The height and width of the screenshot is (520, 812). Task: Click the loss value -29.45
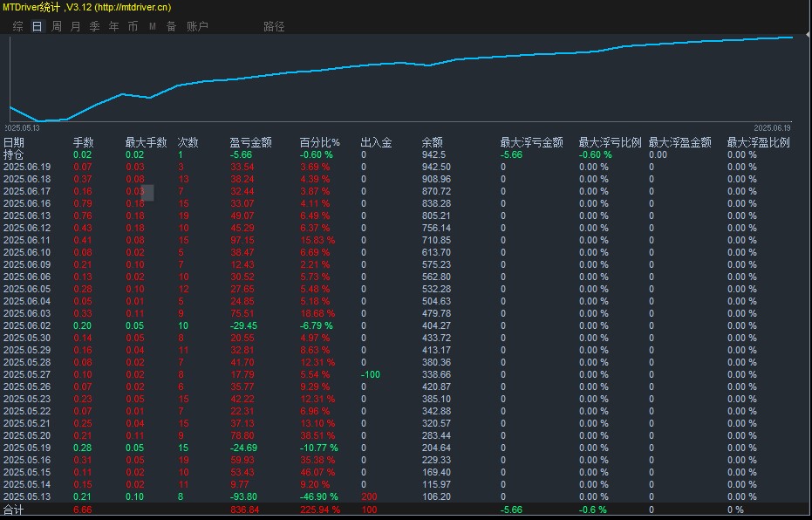tap(243, 325)
